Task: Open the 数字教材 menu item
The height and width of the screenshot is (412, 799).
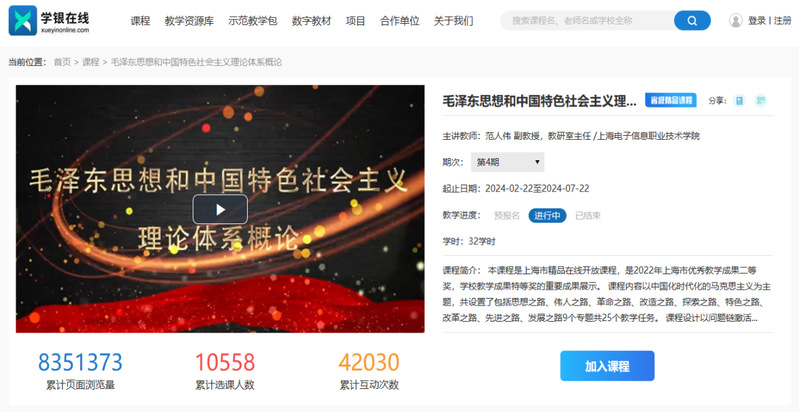Action: (x=311, y=21)
